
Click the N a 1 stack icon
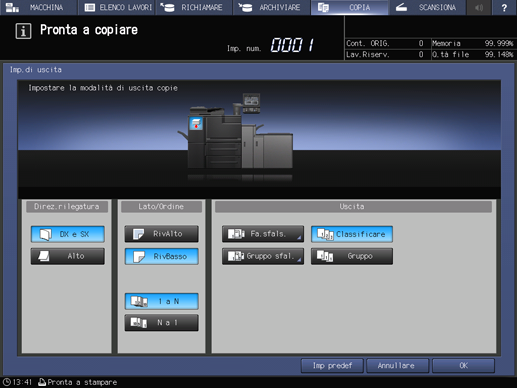coord(139,323)
